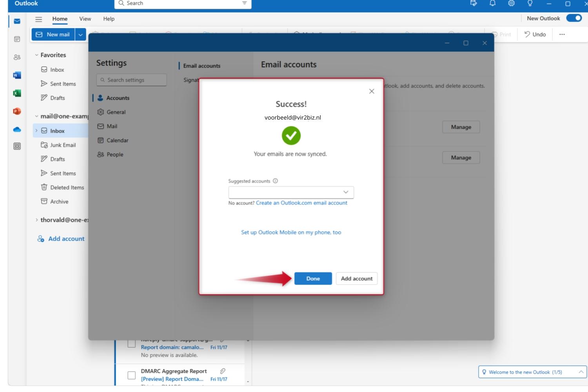Open the New mail dropdown arrow

(x=80, y=34)
